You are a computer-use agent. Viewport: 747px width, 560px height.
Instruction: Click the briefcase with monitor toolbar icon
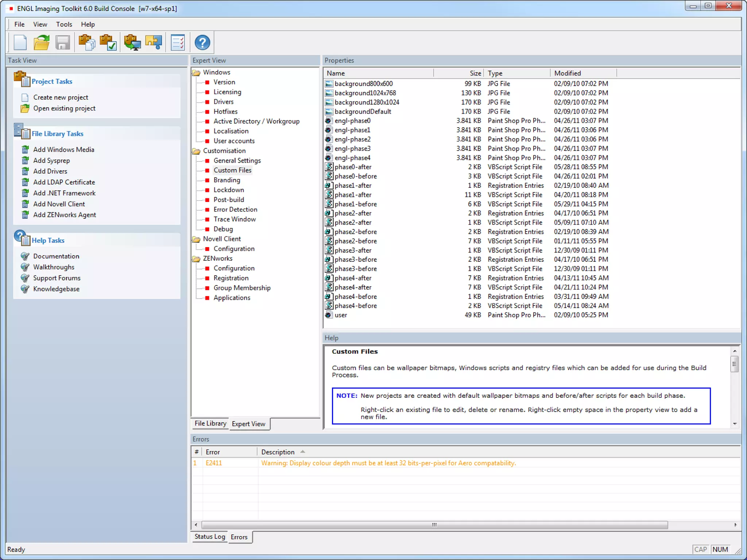(132, 43)
